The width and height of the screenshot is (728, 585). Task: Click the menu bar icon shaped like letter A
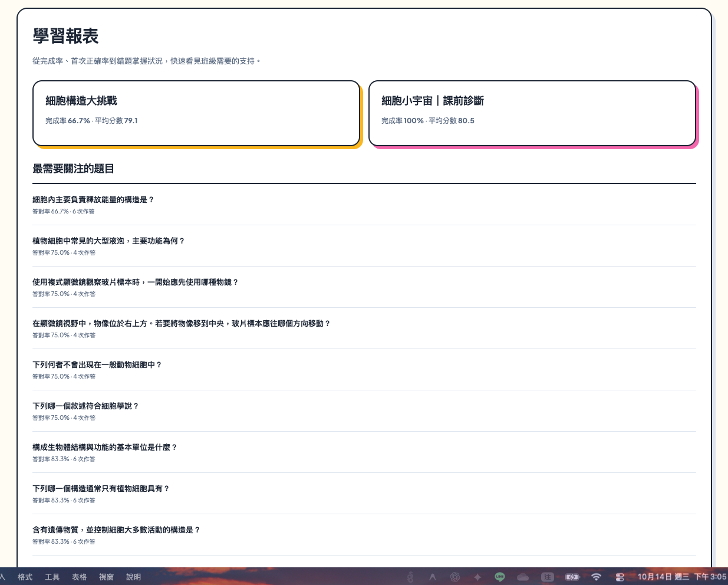[x=433, y=577]
